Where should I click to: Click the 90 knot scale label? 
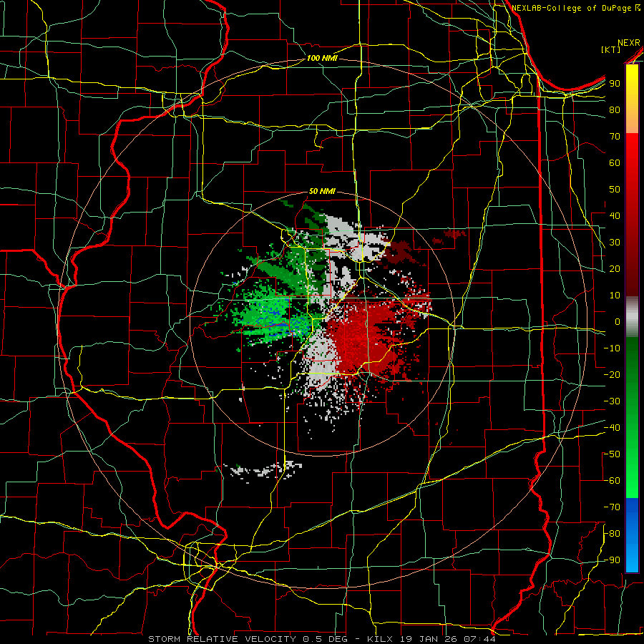point(615,84)
